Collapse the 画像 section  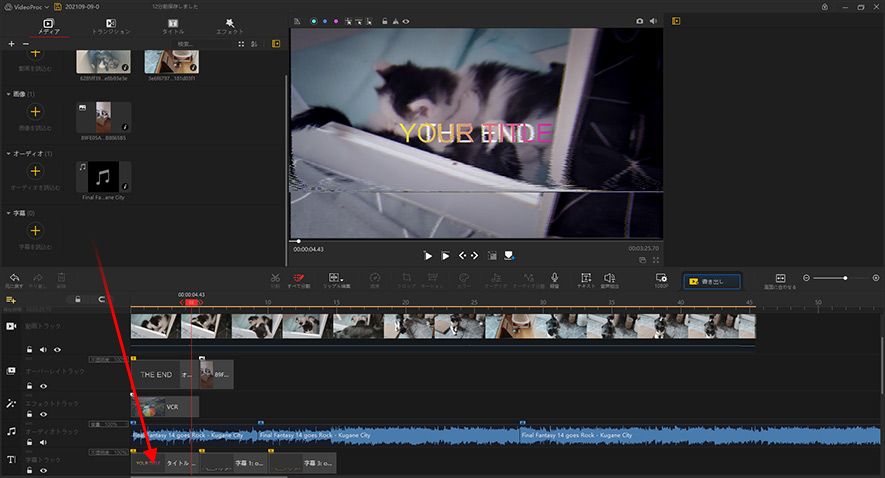8,94
